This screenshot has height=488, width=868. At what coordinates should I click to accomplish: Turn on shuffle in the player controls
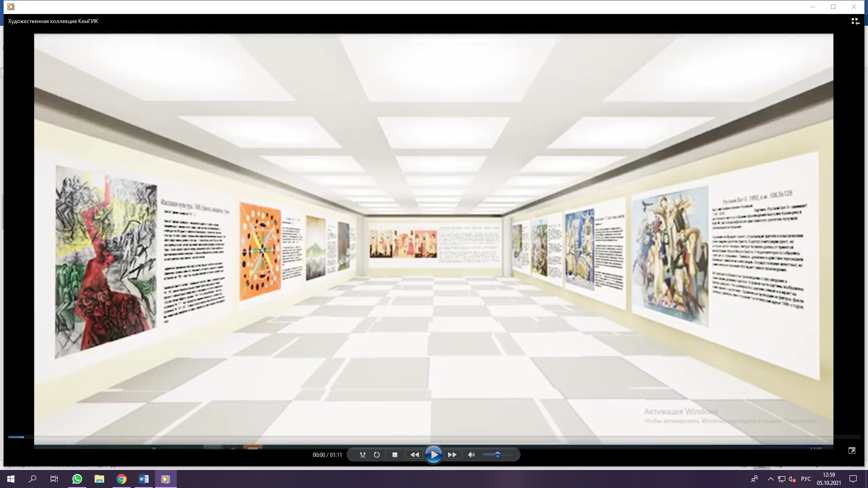pyautogui.click(x=363, y=455)
